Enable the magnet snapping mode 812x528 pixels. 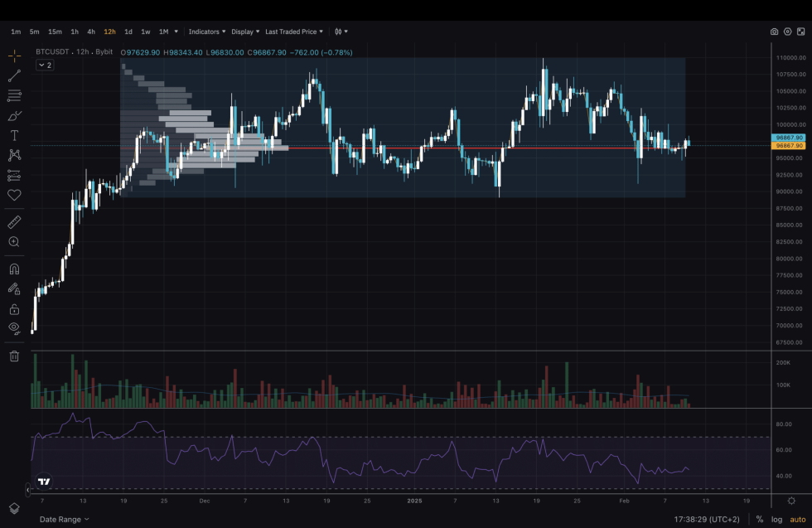click(x=14, y=268)
